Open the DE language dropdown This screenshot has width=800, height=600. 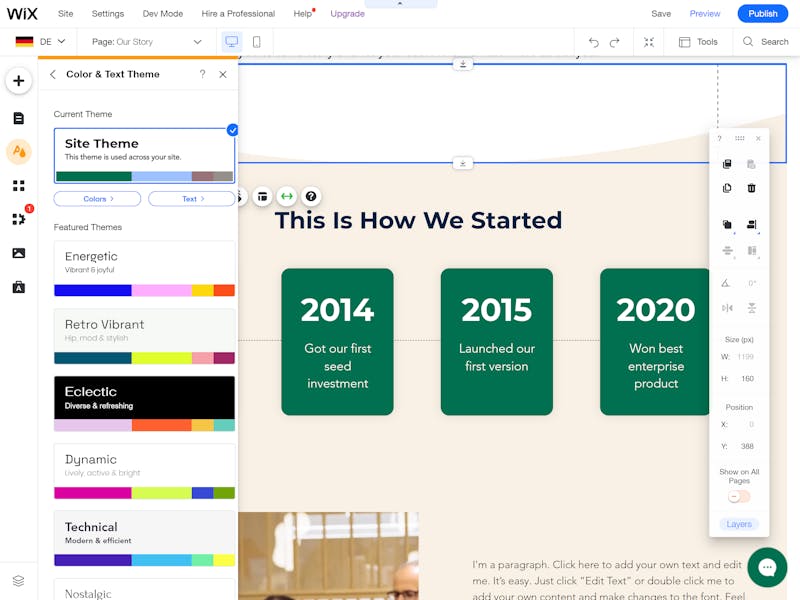pyautogui.click(x=40, y=42)
